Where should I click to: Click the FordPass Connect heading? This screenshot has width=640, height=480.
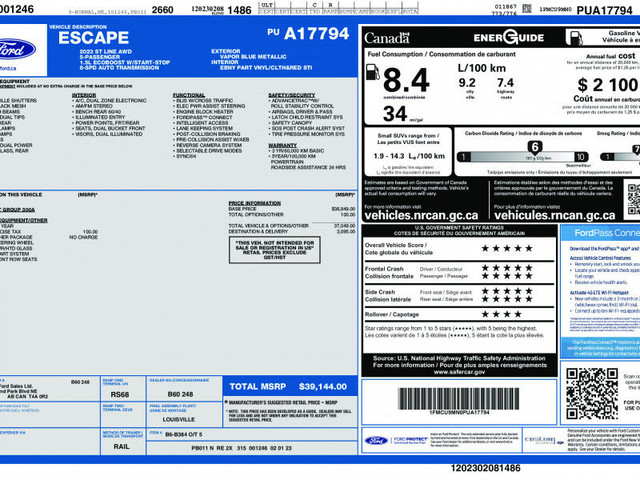coord(607,233)
